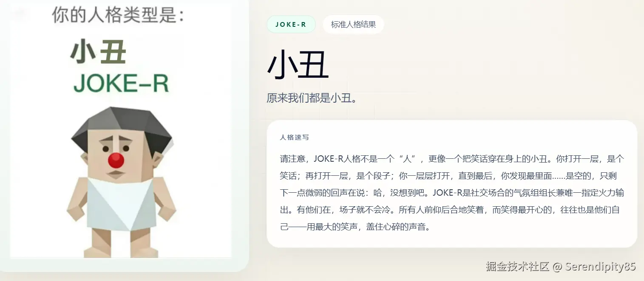
Task: Switch to the 标准人格结果 tab
Action: click(353, 24)
